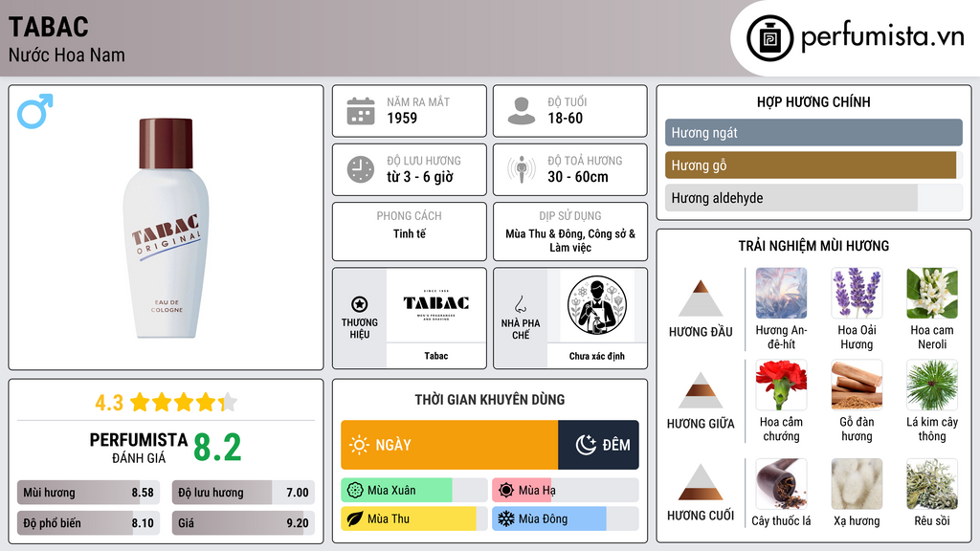The image size is (980, 551).
Task: Click the Độ phổ biến 8.10 score bar
Action: coord(88,523)
